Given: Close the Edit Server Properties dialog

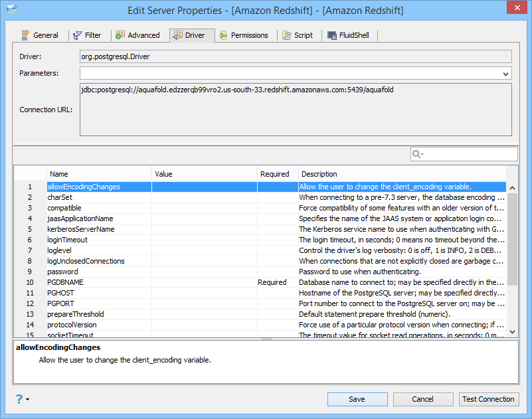Looking at the screenshot, I should coord(517,7).
